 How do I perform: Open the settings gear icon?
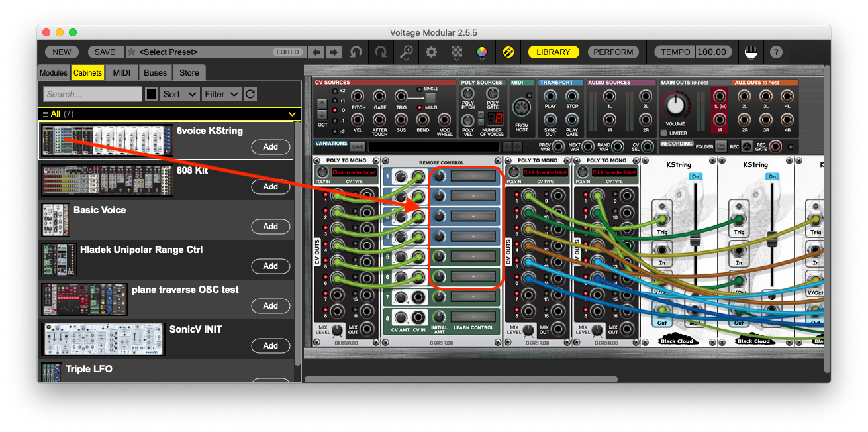coord(432,52)
